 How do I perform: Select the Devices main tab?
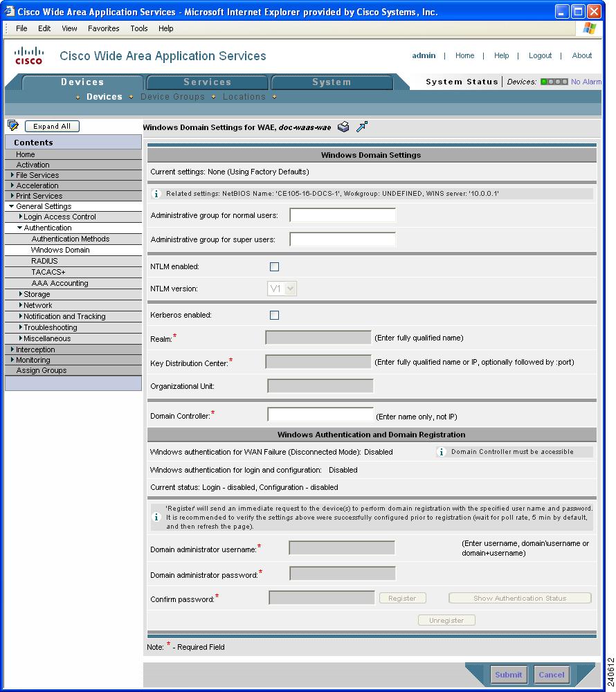pyautogui.click(x=82, y=82)
